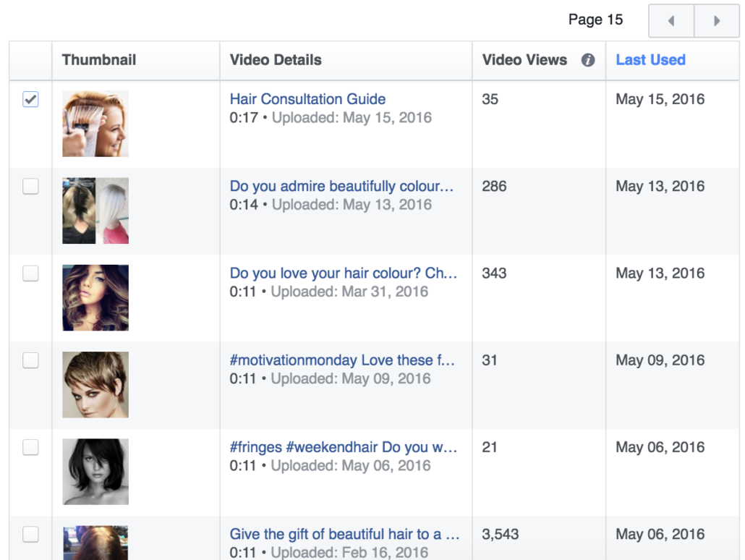Select the 'Do you love your hair colour' checkbox

click(x=31, y=273)
